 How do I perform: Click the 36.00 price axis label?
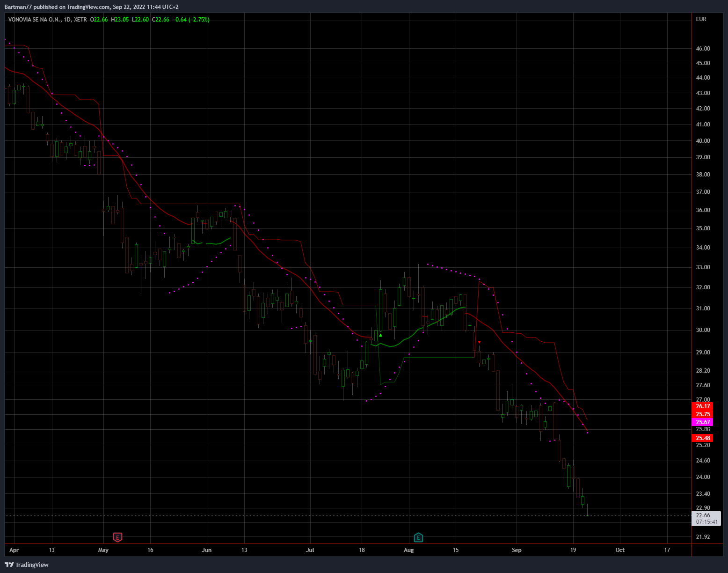[x=703, y=210]
